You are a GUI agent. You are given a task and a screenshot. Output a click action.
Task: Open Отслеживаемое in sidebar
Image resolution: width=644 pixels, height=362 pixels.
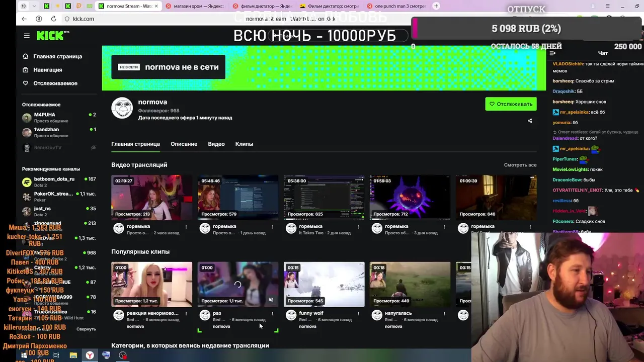coord(50,83)
